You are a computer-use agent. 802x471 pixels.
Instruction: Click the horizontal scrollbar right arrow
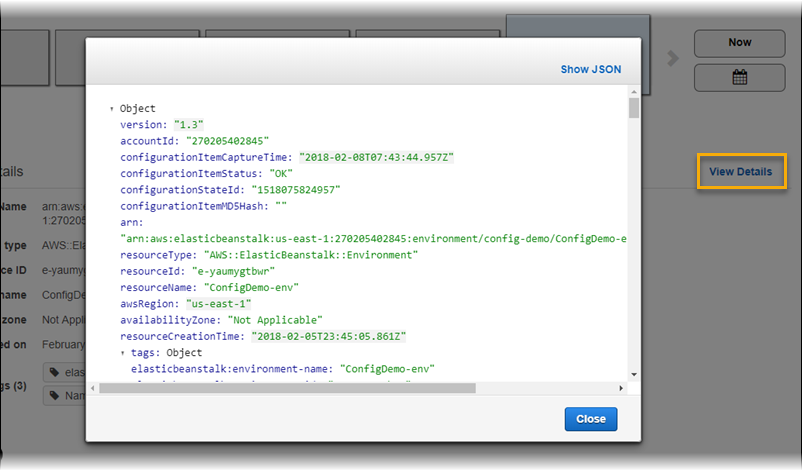click(621, 387)
